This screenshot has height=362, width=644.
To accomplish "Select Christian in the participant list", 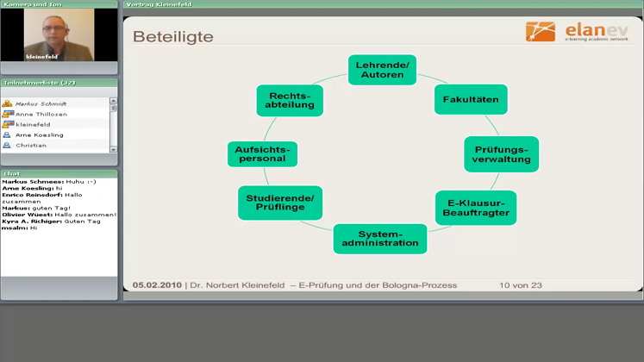I will (x=55, y=145).
